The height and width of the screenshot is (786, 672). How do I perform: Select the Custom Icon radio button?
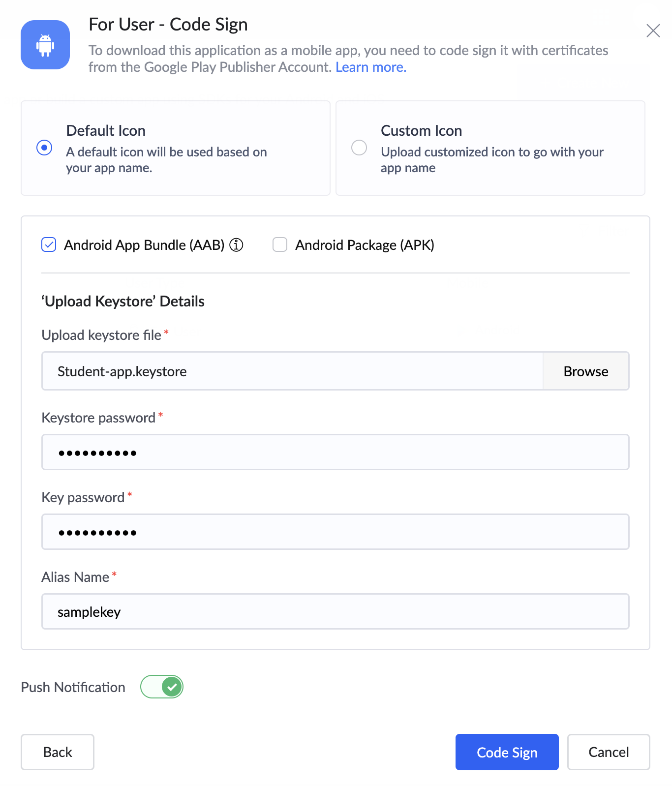click(x=359, y=148)
